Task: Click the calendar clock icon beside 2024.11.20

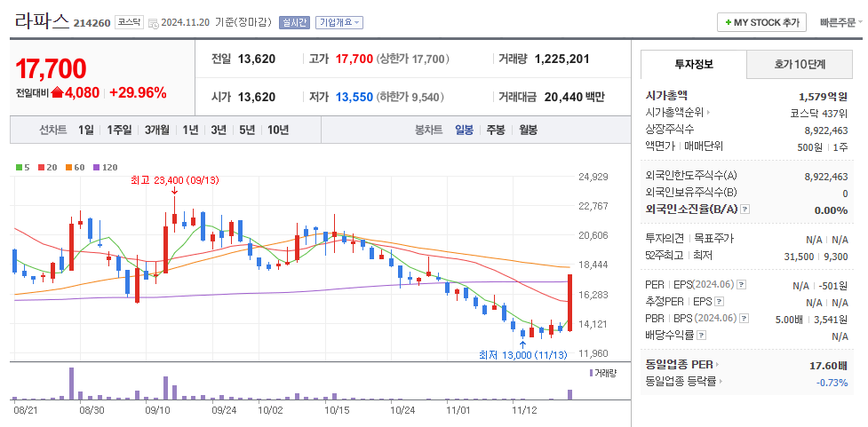Action: [154, 23]
